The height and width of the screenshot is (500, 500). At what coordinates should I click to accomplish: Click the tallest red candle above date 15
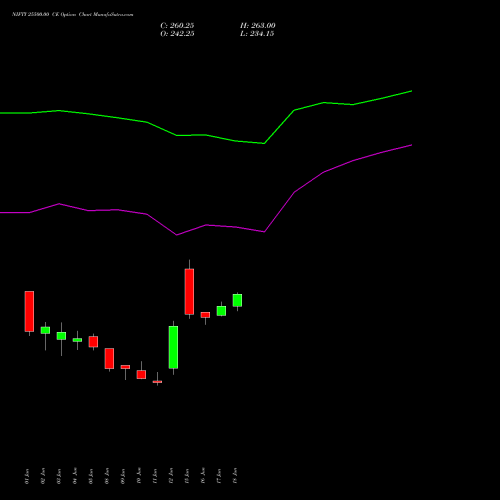189,292
